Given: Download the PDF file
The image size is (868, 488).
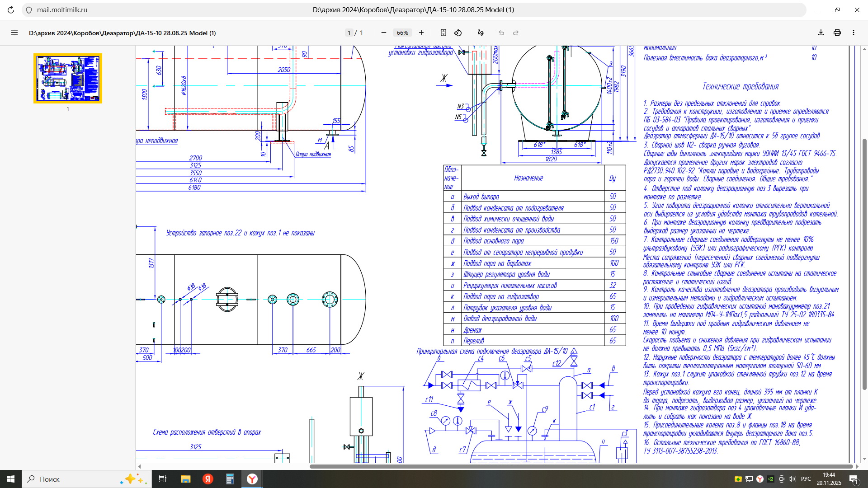Looking at the screenshot, I should click(x=821, y=33).
